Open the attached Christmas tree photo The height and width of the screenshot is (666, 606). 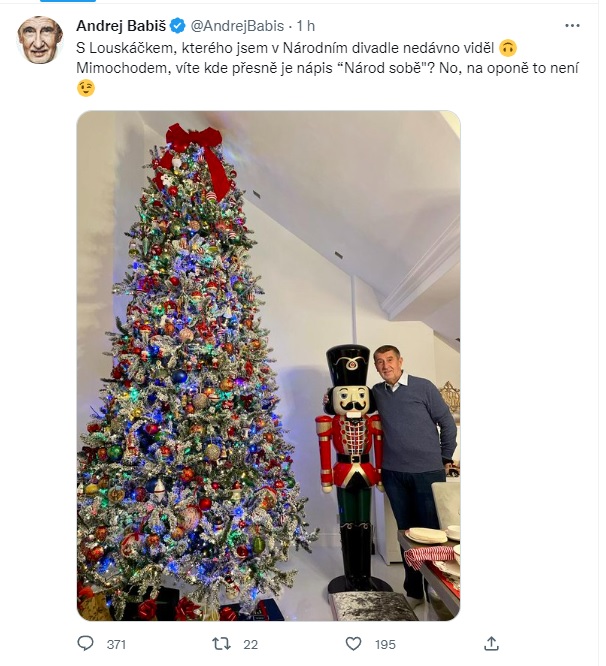click(x=268, y=366)
